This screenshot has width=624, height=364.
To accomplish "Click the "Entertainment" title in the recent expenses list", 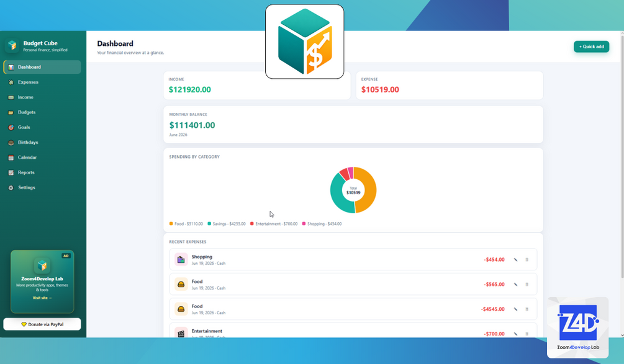I will 207,331.
